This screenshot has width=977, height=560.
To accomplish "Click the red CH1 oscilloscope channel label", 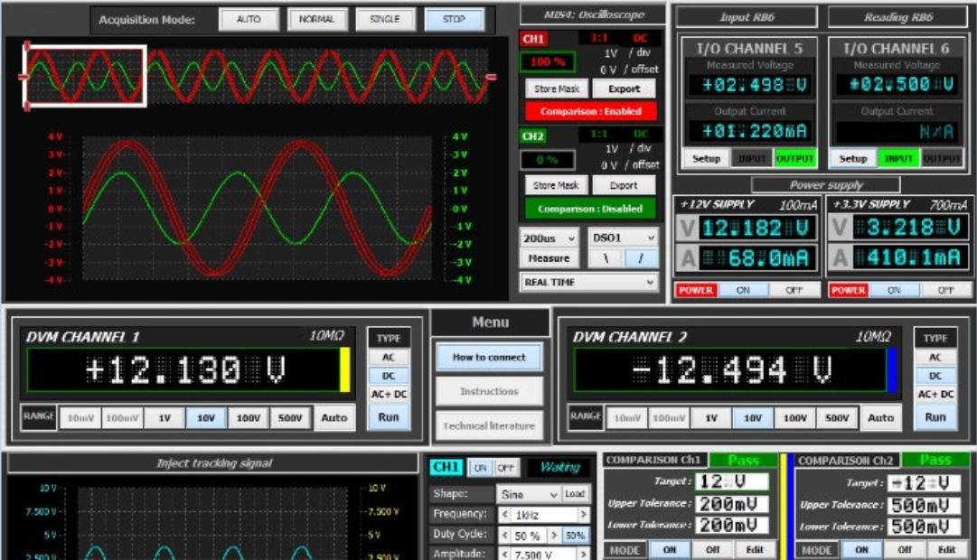I will pyautogui.click(x=532, y=39).
